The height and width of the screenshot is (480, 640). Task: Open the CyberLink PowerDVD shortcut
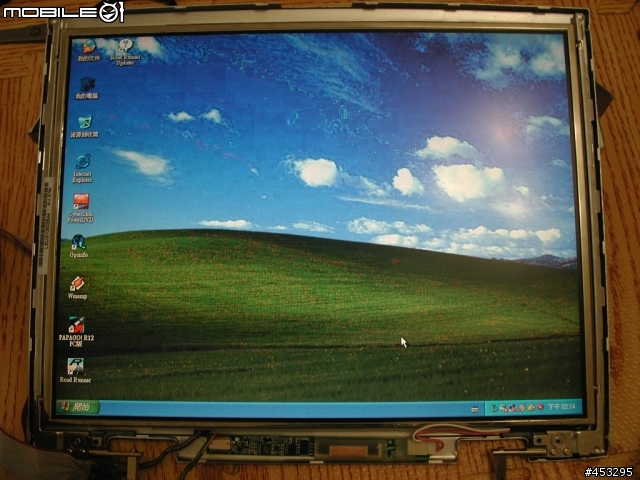[x=81, y=209]
